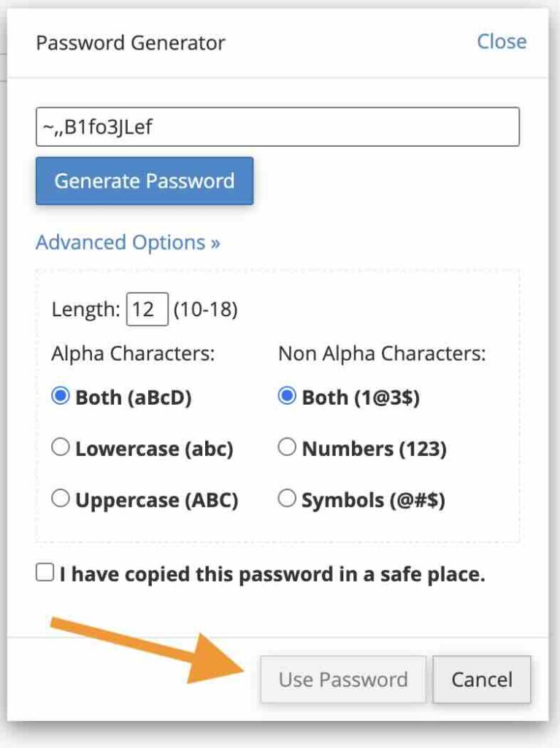The height and width of the screenshot is (748, 560).
Task: Collapse the Advanced Options section
Action: [128, 243]
